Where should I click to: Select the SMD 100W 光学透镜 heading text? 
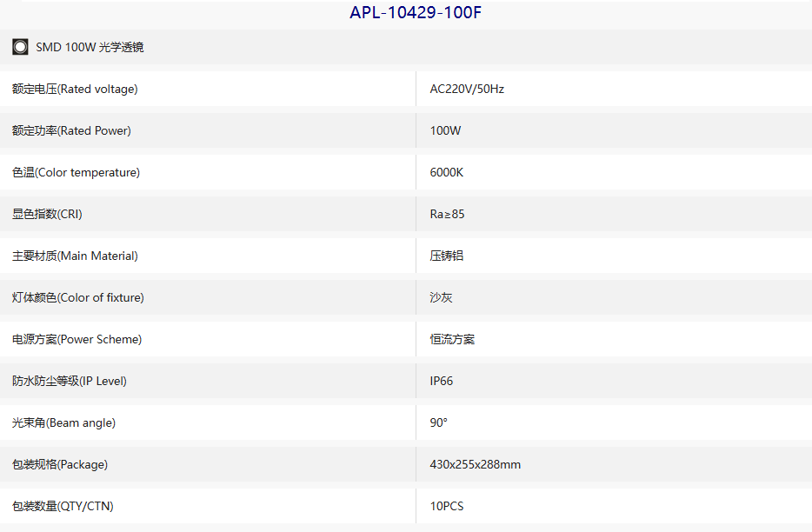coord(90,47)
